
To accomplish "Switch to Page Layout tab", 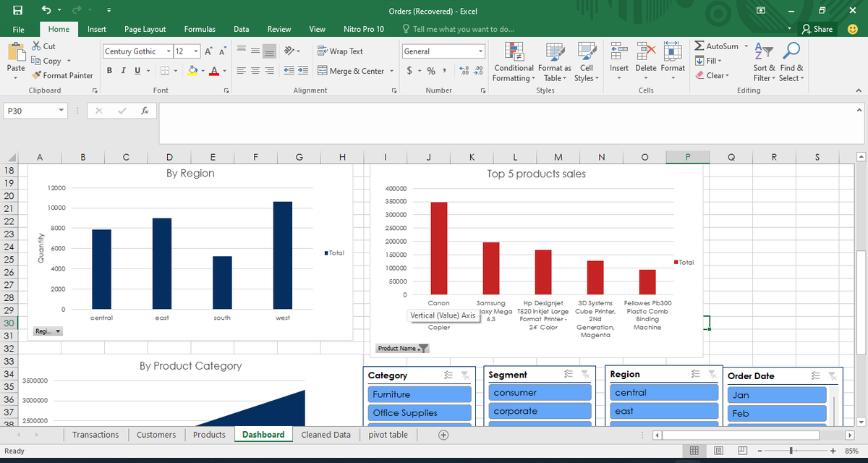I will (145, 29).
